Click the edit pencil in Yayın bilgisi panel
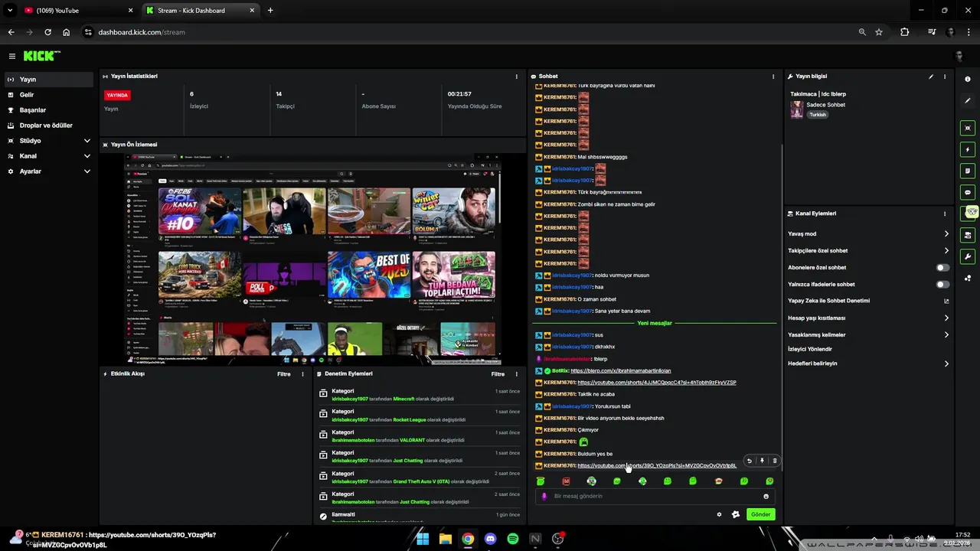The width and height of the screenshot is (980, 551). pos(931,77)
